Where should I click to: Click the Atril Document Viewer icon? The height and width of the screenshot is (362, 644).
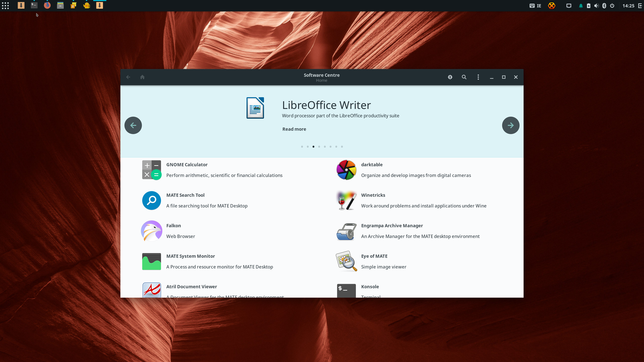[151, 290]
